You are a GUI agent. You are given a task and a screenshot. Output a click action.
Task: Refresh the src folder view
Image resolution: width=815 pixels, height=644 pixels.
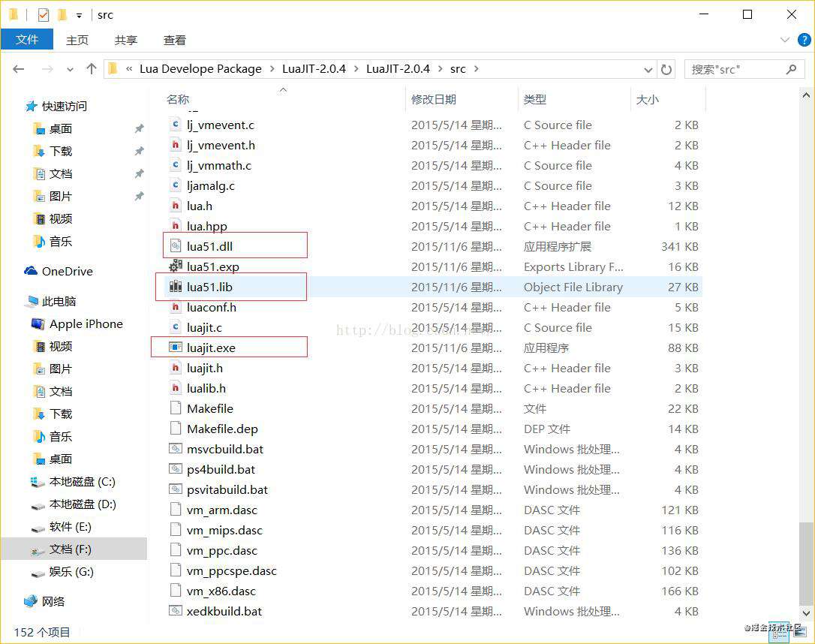[666, 69]
